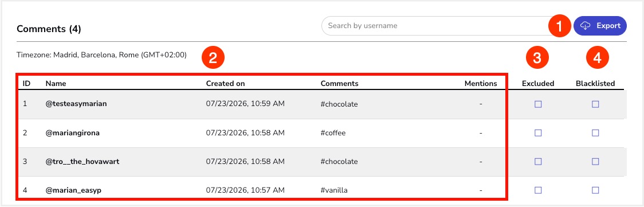The height and width of the screenshot is (207, 644).
Task: Click the red annotation marker 4
Action: pos(598,58)
